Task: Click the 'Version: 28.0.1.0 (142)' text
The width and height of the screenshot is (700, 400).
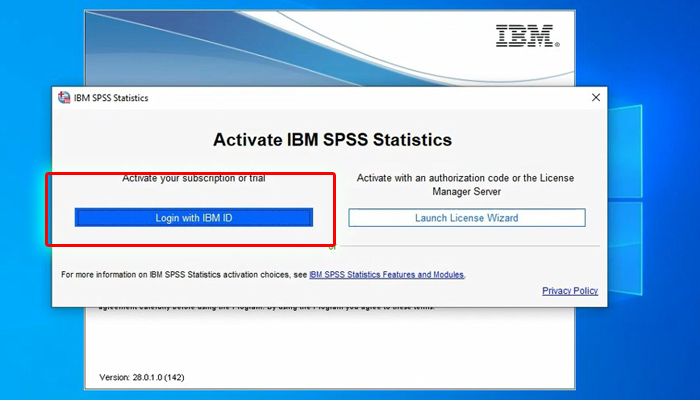Action: pyautogui.click(x=142, y=377)
